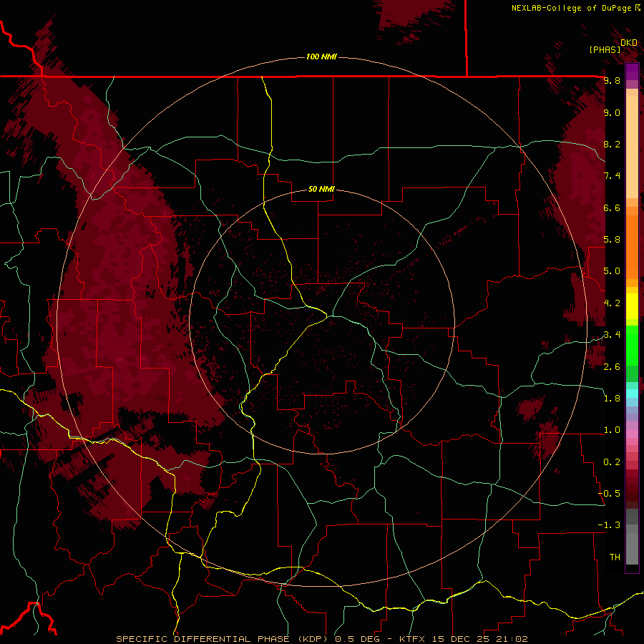The height and width of the screenshot is (644, 644).
Task: Click the 6.6 scale value
Action: coord(612,208)
